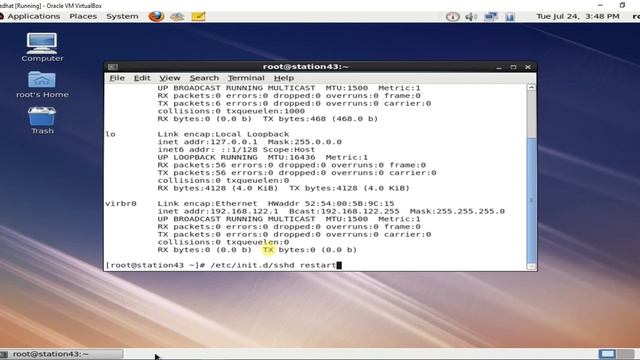Click 'UP LOOPBACK RUNNING' text
This screenshot has height=360, width=640.
click(208, 157)
